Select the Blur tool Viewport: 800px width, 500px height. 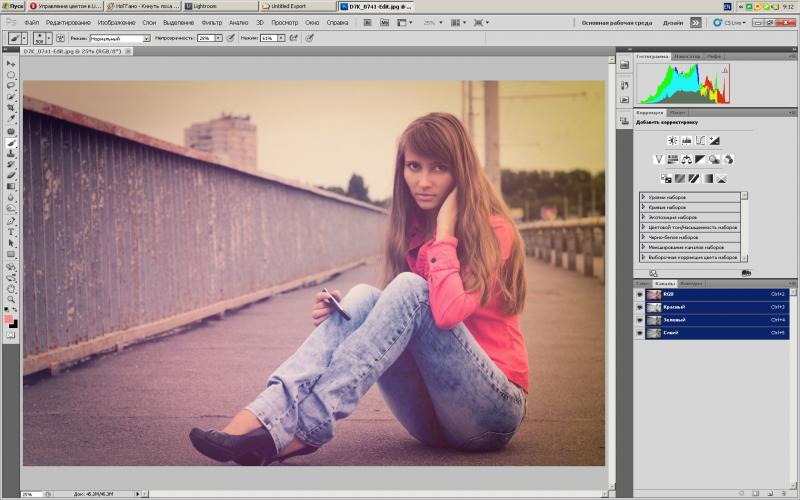point(11,197)
